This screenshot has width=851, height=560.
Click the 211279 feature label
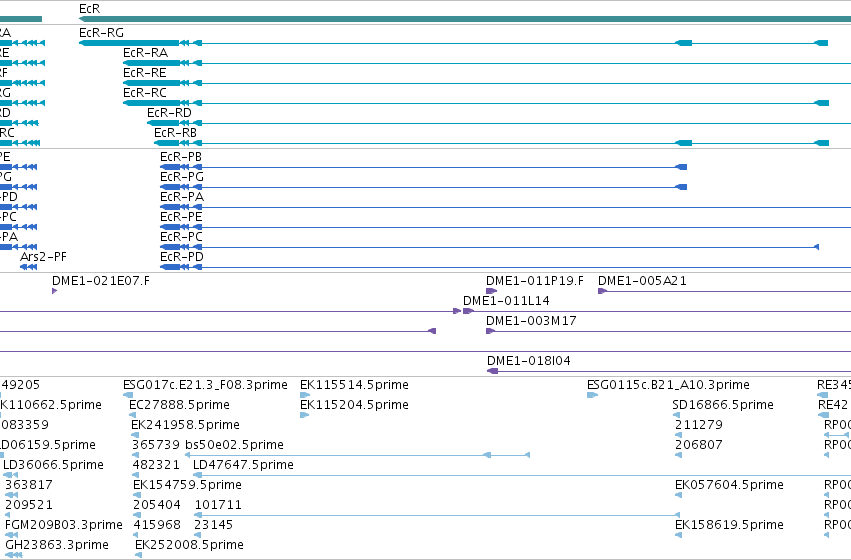tap(699, 425)
